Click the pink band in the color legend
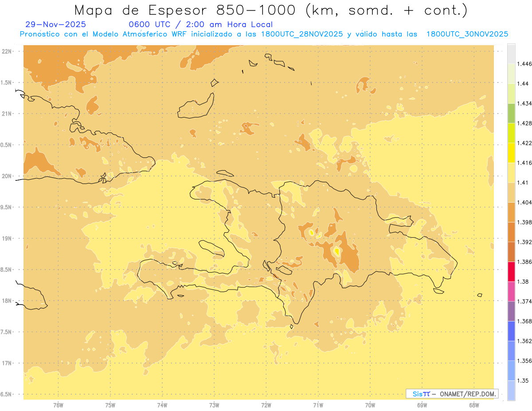The image size is (532, 411). tap(511, 291)
